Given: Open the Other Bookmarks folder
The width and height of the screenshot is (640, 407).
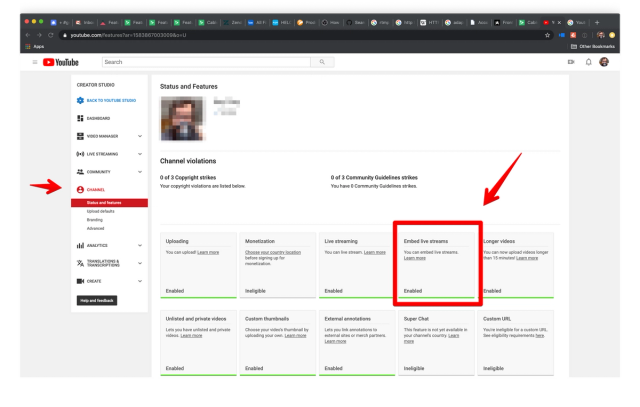Looking at the screenshot, I should [x=593, y=47].
